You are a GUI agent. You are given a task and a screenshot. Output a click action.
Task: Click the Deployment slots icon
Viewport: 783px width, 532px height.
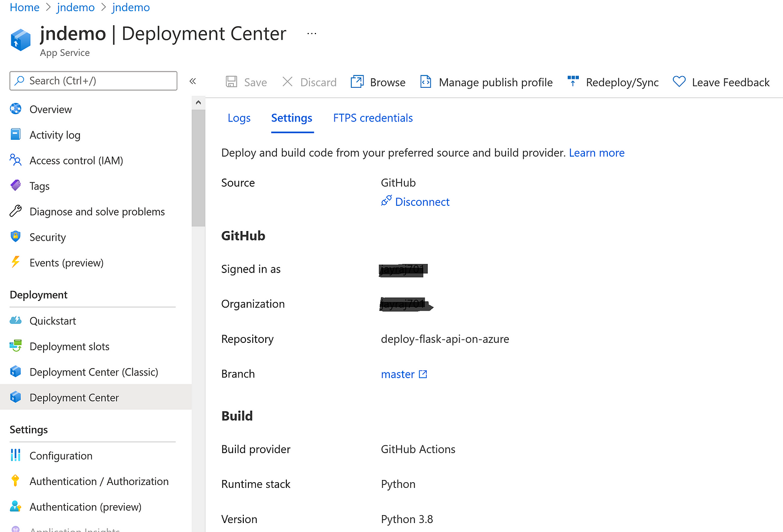[16, 346]
